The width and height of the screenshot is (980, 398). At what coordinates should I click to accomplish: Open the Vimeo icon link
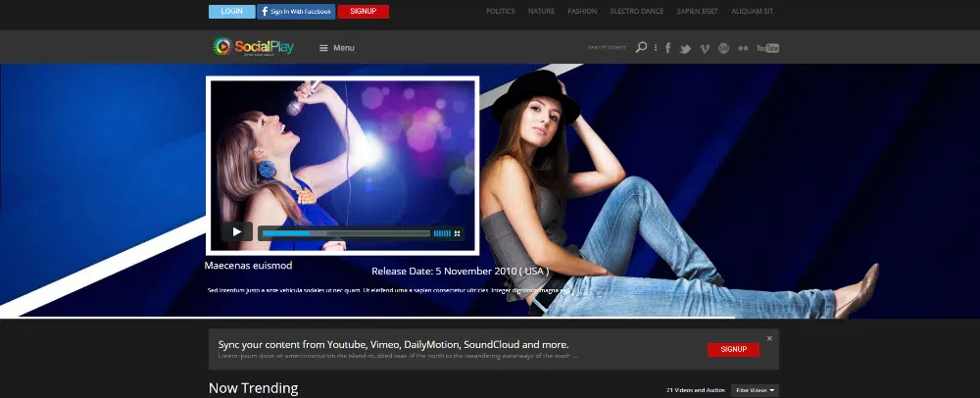705,48
